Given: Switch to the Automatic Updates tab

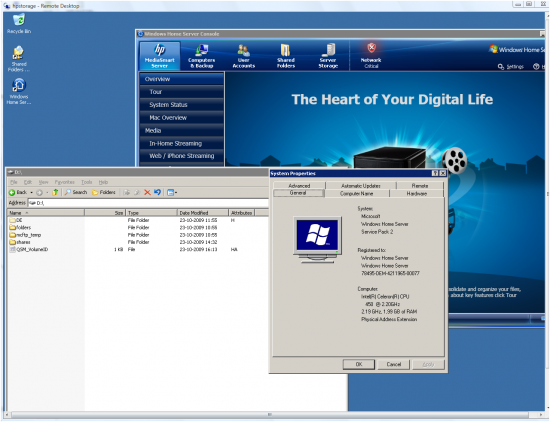Looking at the screenshot, I should tap(361, 186).
